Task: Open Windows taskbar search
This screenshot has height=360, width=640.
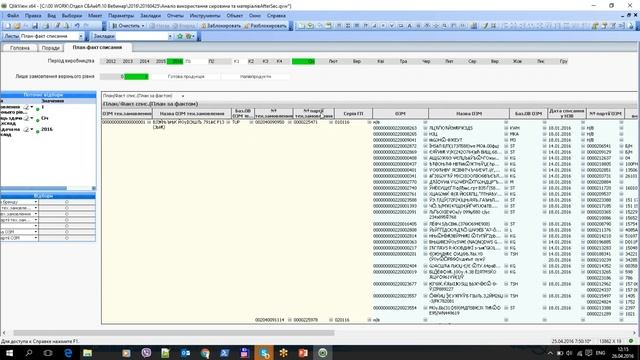Action: 29,353
